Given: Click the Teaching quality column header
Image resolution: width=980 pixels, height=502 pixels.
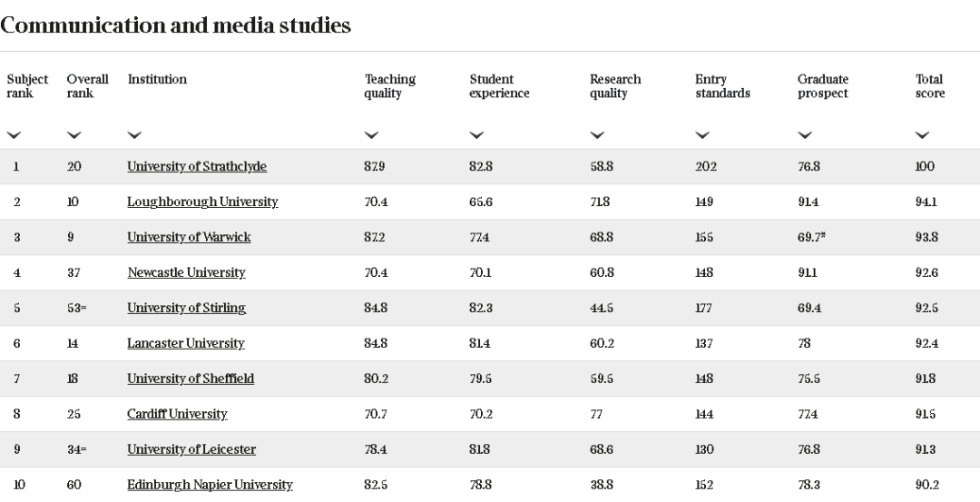Looking at the screenshot, I should tap(390, 86).
